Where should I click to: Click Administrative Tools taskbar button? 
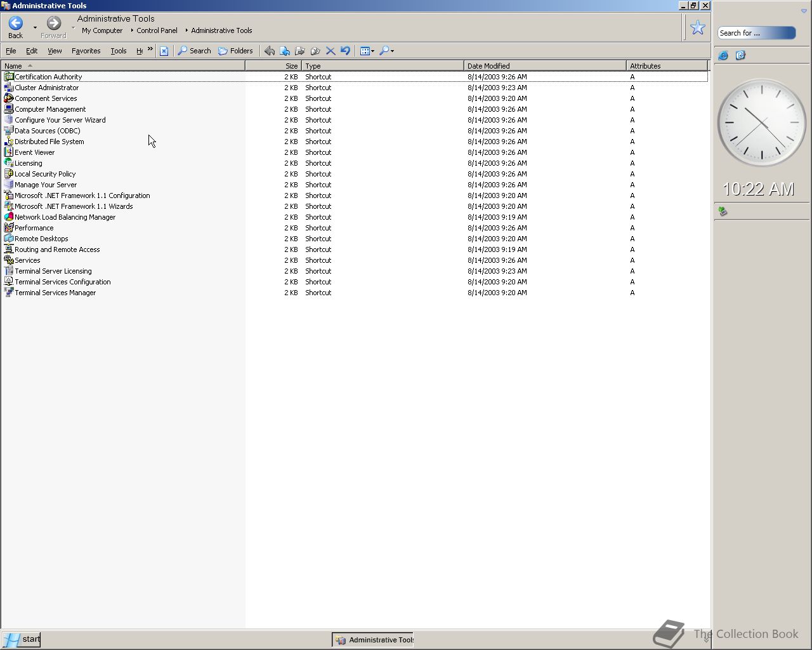click(x=373, y=640)
